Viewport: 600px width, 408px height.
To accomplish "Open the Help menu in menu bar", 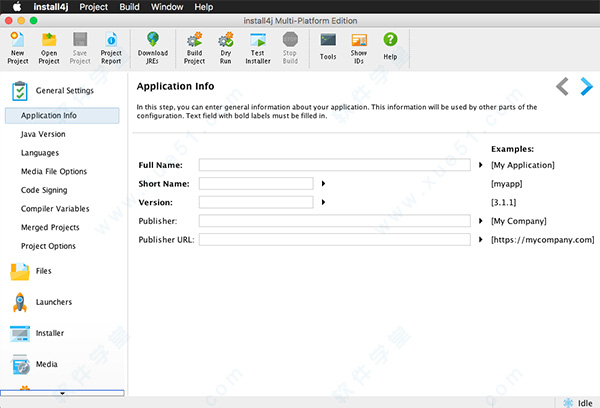I will coord(204,7).
